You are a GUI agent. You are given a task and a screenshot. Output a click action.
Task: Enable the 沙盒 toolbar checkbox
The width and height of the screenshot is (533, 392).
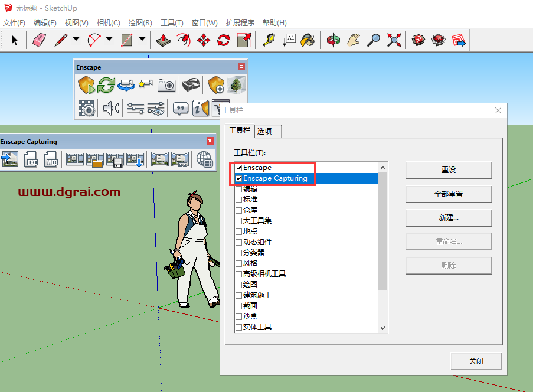(238, 316)
